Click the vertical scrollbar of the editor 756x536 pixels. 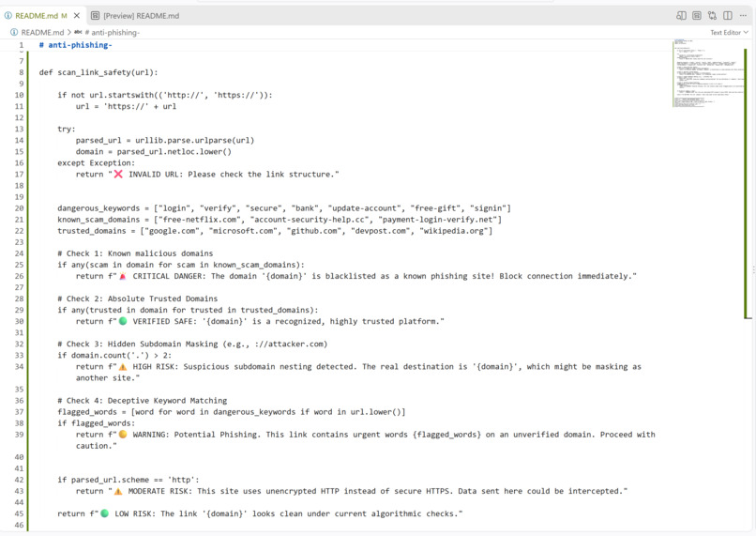pyautogui.click(x=748, y=183)
